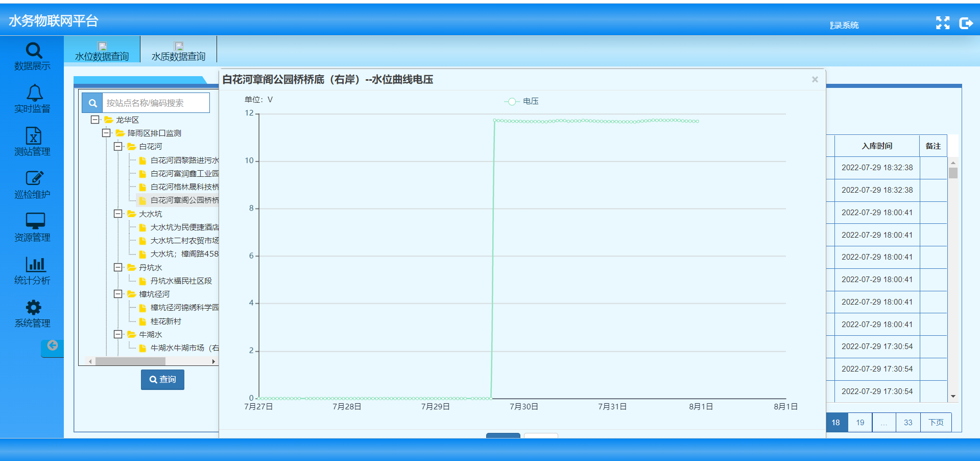Select the 白花河章阁公园桥桥 station
Screen dimensions: 980x461
click(x=184, y=200)
